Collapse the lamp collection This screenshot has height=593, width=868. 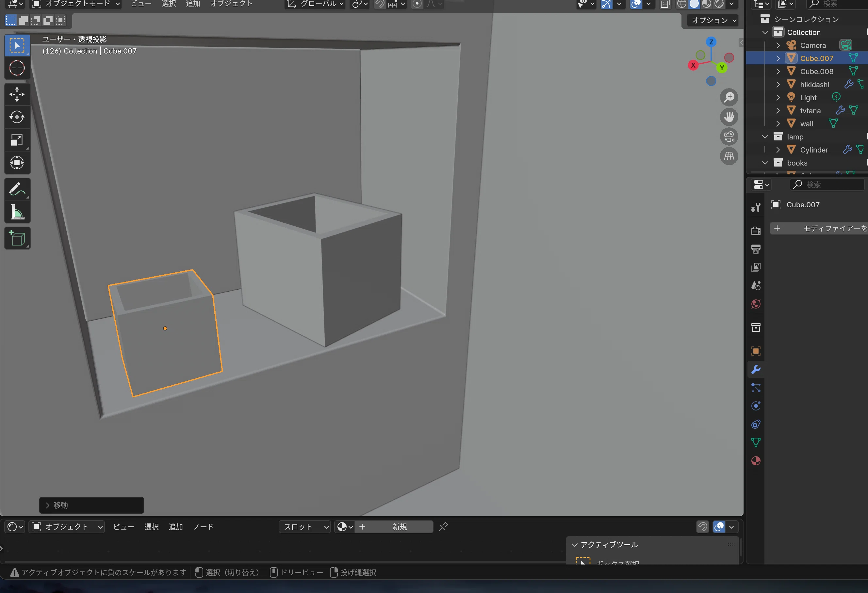coord(765,137)
